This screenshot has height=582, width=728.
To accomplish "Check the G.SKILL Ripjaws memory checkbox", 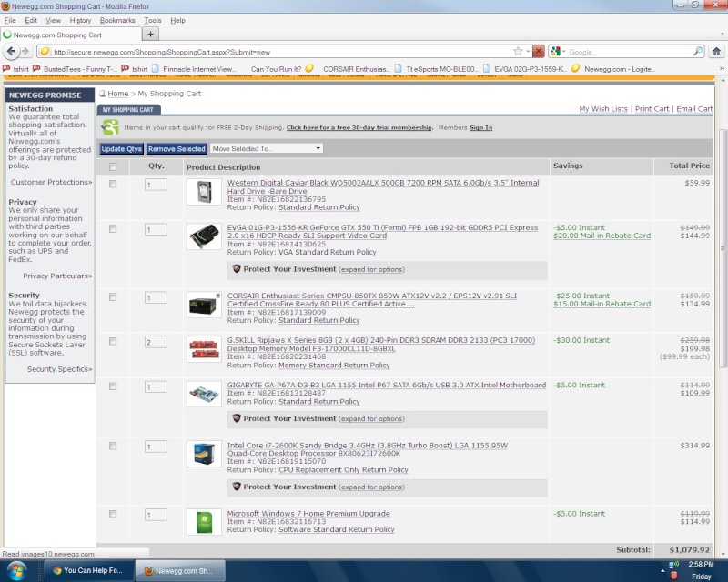I will tap(113, 342).
